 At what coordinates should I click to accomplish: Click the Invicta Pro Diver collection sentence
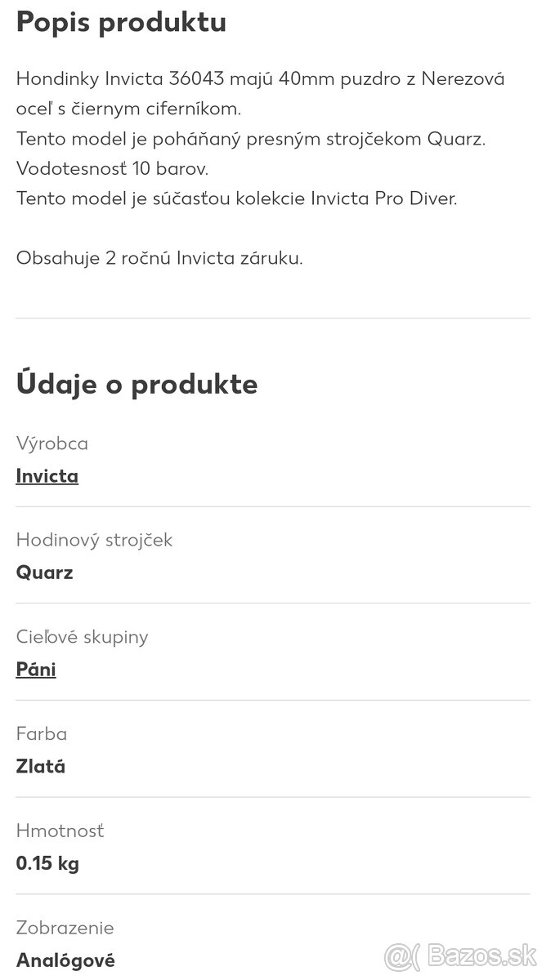click(236, 198)
